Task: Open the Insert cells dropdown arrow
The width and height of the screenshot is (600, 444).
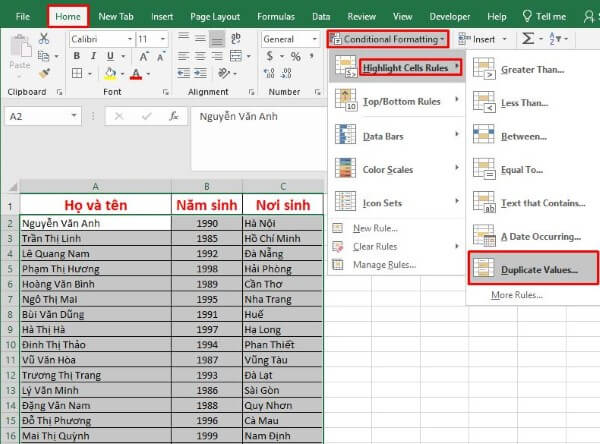Action: pos(504,39)
